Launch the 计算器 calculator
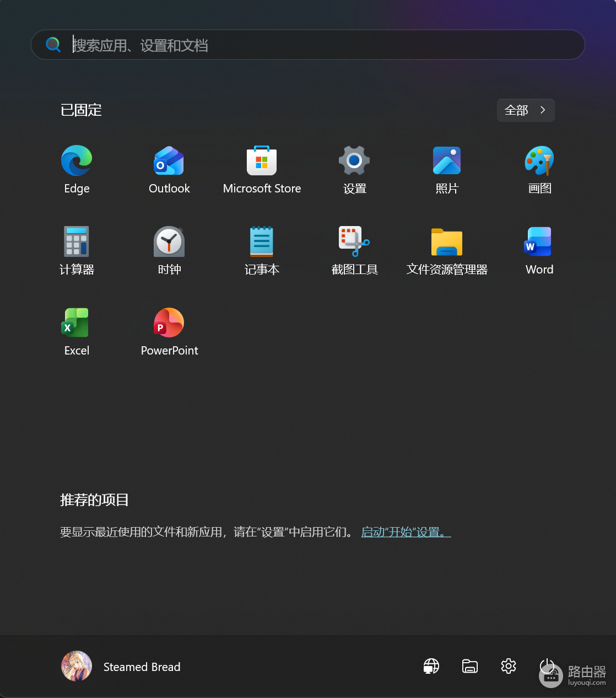Viewport: 616px width, 698px height. pyautogui.click(x=77, y=251)
